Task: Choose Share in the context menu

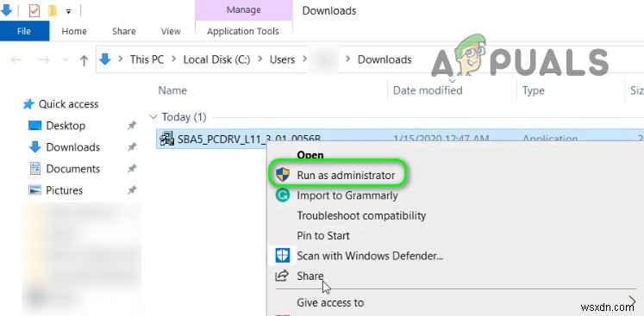Action: point(310,276)
